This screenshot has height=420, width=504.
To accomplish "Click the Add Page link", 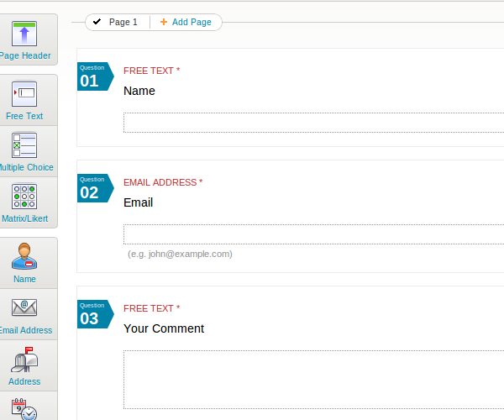I will (192, 22).
